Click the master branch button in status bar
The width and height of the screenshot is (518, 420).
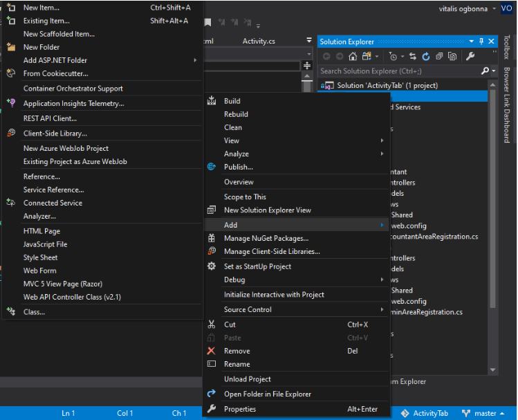pos(484,413)
